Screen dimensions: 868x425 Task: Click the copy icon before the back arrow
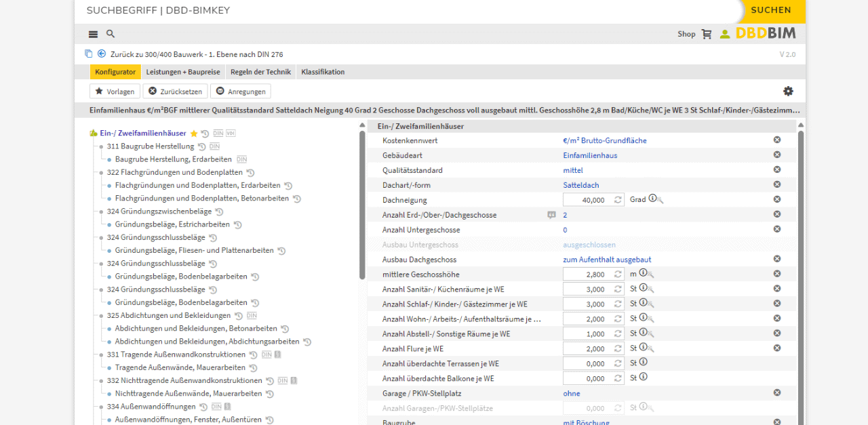pyautogui.click(x=88, y=54)
